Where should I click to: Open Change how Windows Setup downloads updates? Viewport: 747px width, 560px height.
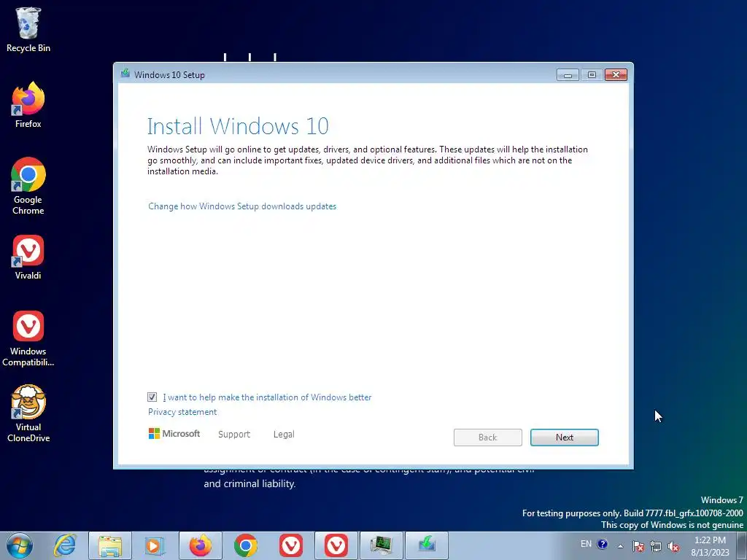pos(242,206)
